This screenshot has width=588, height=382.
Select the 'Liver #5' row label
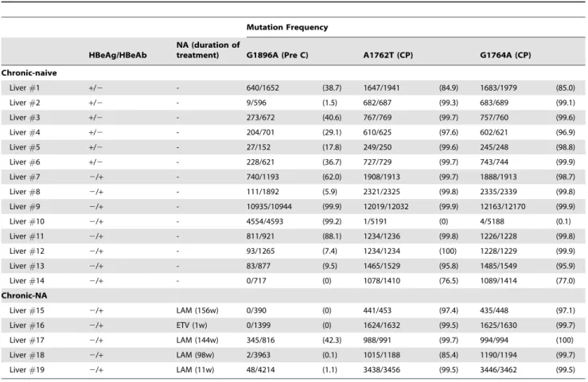(25, 147)
